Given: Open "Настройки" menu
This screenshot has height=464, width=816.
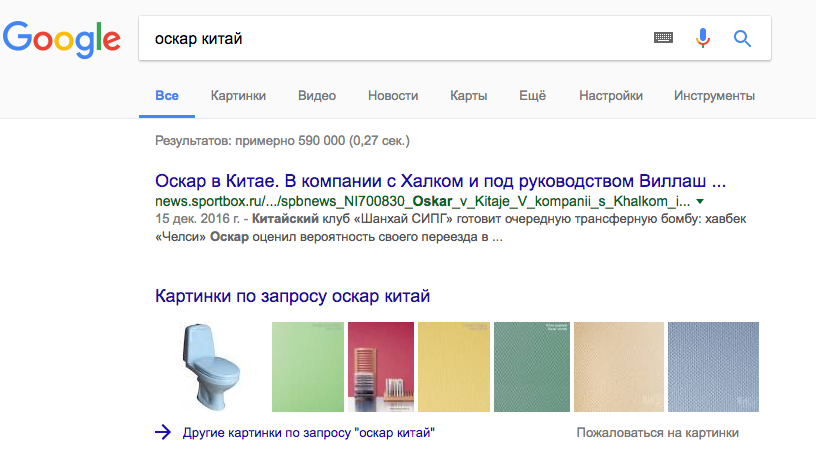Looking at the screenshot, I should tap(611, 96).
